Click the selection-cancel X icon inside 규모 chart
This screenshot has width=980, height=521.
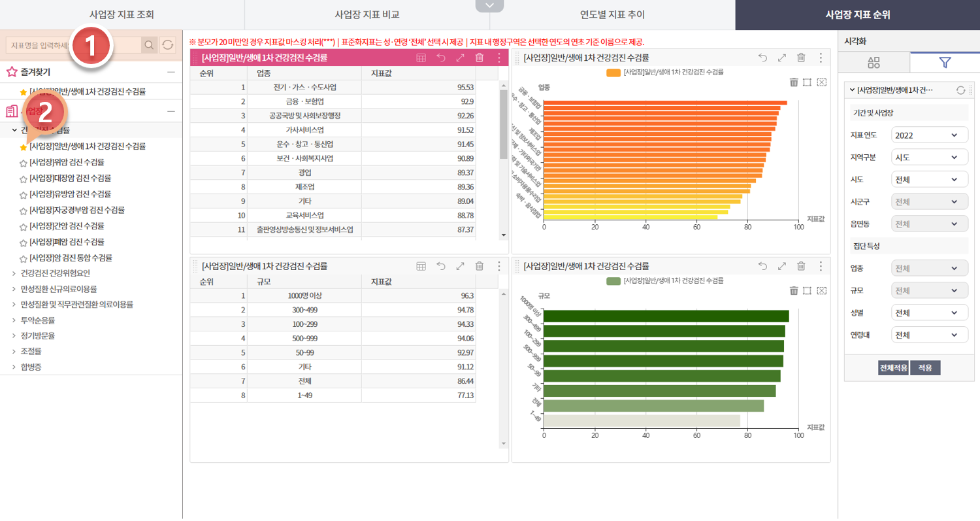(x=822, y=290)
